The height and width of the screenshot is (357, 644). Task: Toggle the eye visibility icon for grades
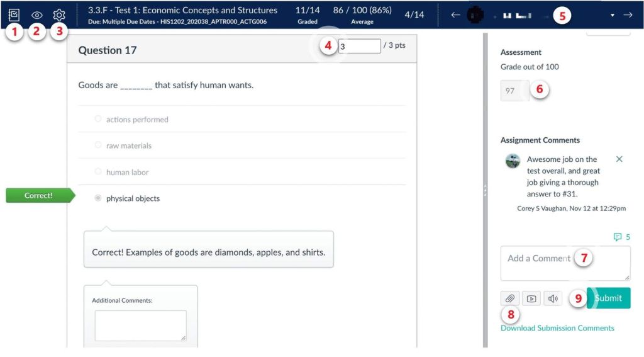coord(37,15)
